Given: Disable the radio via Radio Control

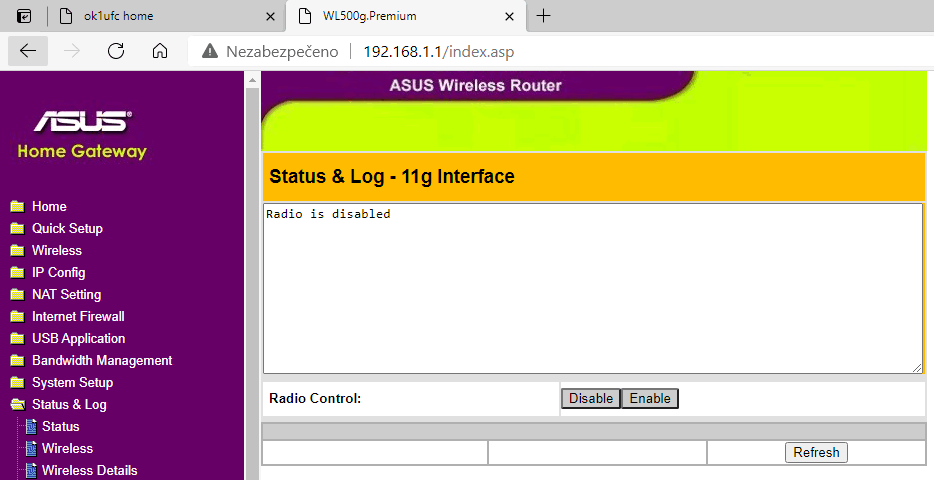Looking at the screenshot, I should [x=590, y=399].
